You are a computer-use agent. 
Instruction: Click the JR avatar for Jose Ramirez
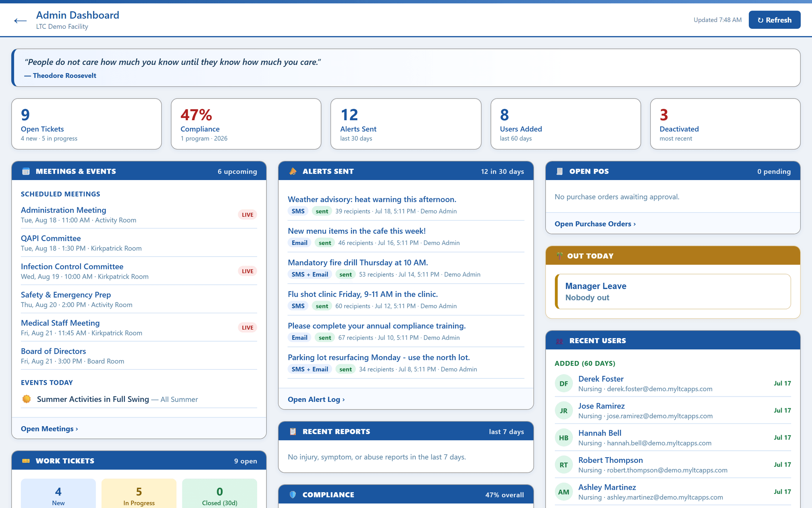coord(564,411)
